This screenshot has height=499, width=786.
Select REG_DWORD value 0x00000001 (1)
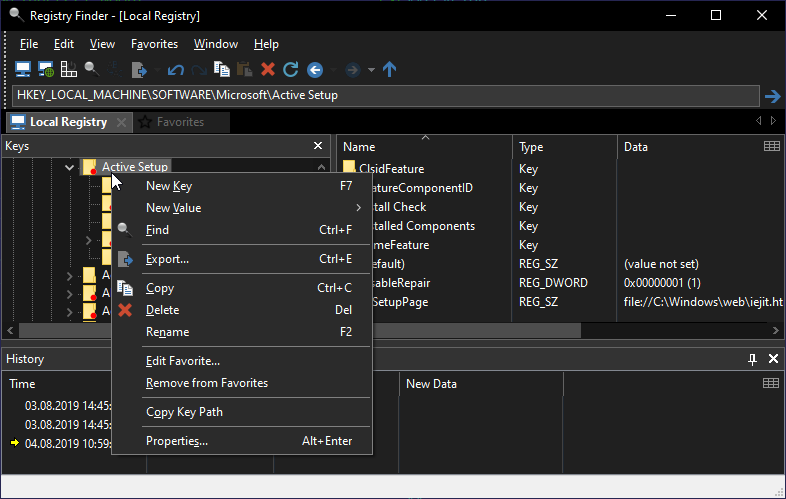pos(662,283)
